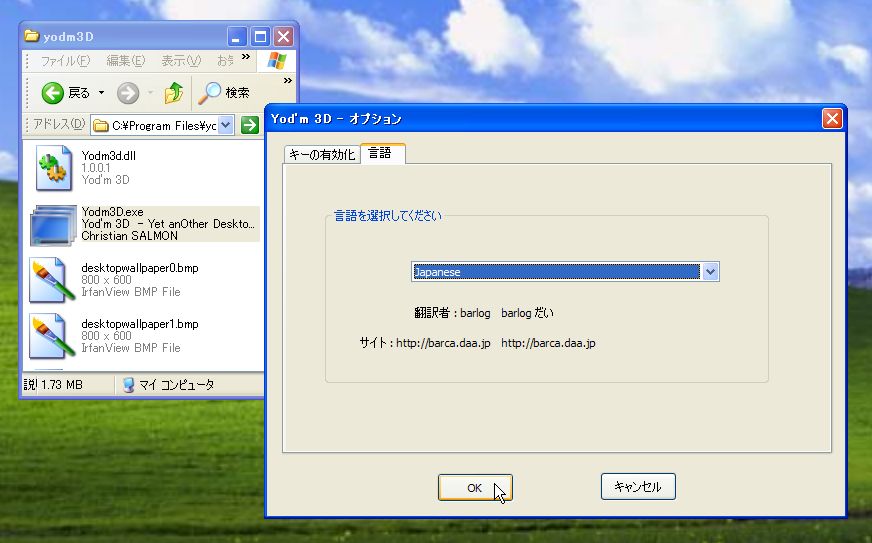Screen dimensions: 872x543
Task: Click the 1.73 MB status bar size
Action: (62, 384)
